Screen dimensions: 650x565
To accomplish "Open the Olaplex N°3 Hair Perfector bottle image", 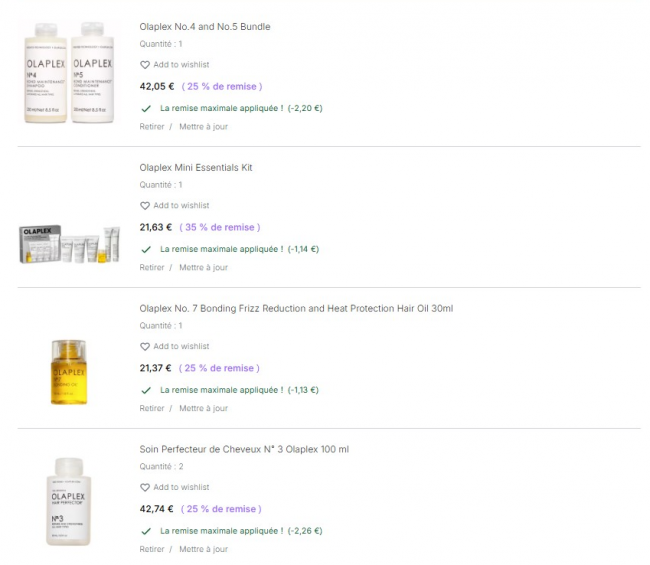I will click(68, 502).
